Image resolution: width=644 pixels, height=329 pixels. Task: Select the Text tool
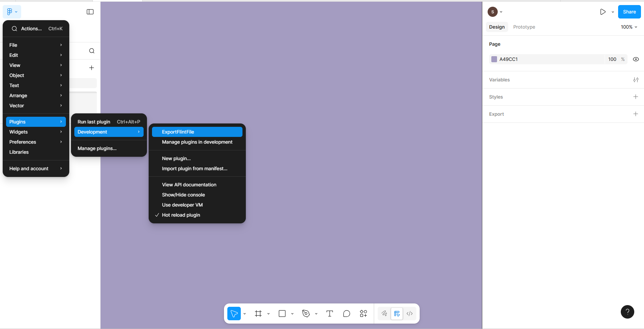(x=330, y=314)
